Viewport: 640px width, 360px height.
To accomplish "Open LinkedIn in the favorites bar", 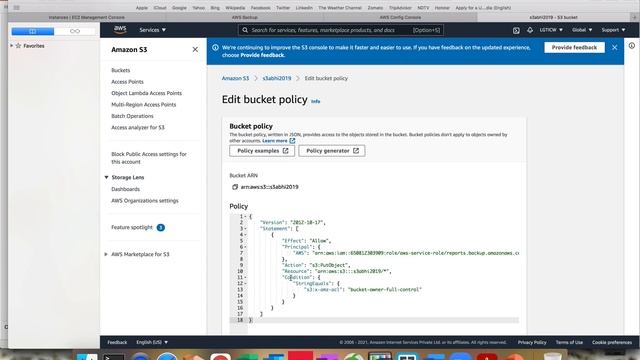I will click(x=304, y=8).
